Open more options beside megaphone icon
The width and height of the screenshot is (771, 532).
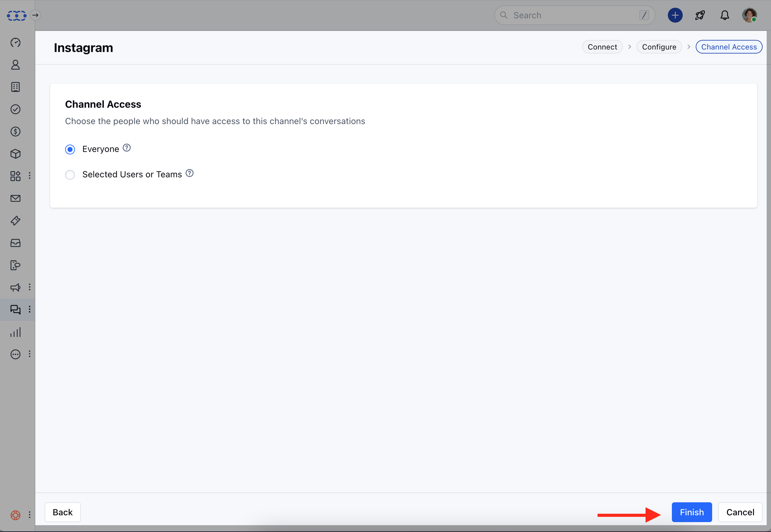tap(30, 287)
